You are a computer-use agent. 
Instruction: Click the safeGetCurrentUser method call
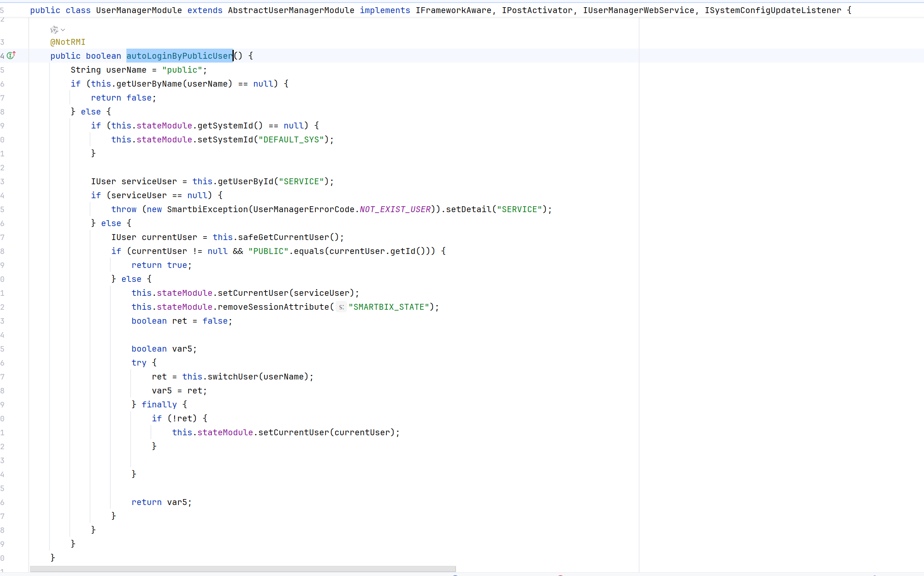tap(283, 237)
